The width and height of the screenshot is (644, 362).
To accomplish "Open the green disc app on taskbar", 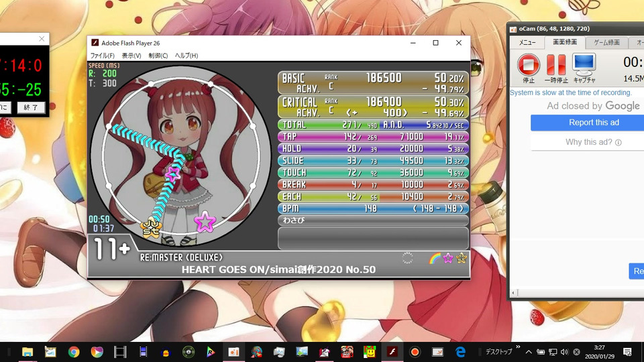I will [x=189, y=352].
